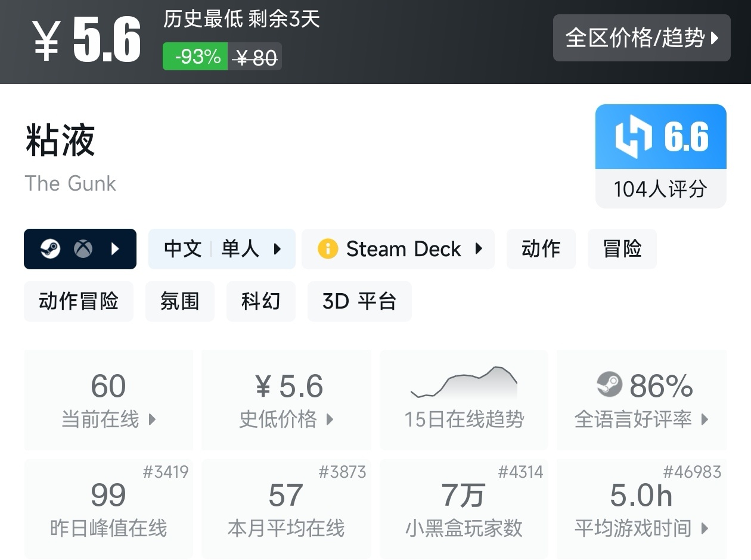Image resolution: width=751 pixels, height=560 pixels.
Task: Open the 3D 平台 tag
Action: tap(359, 301)
